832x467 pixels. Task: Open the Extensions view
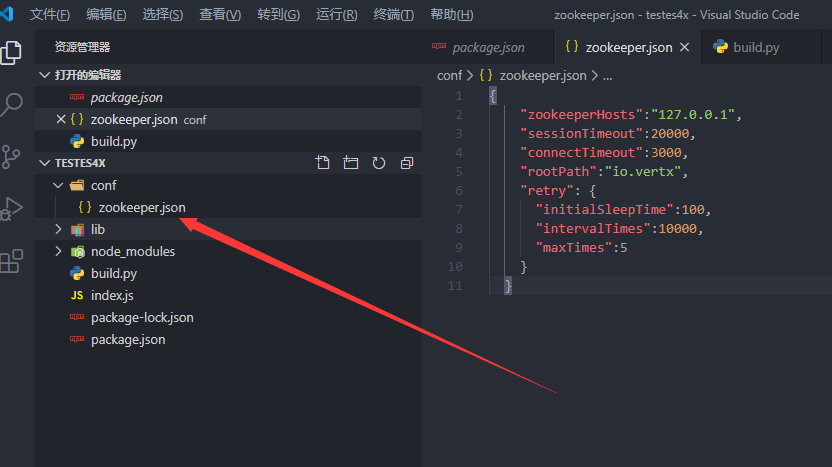(11, 261)
